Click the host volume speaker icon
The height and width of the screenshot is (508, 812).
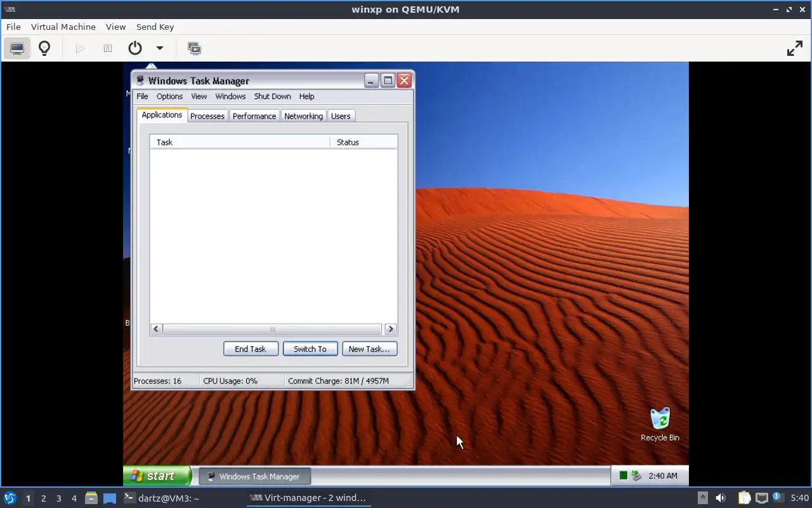721,498
